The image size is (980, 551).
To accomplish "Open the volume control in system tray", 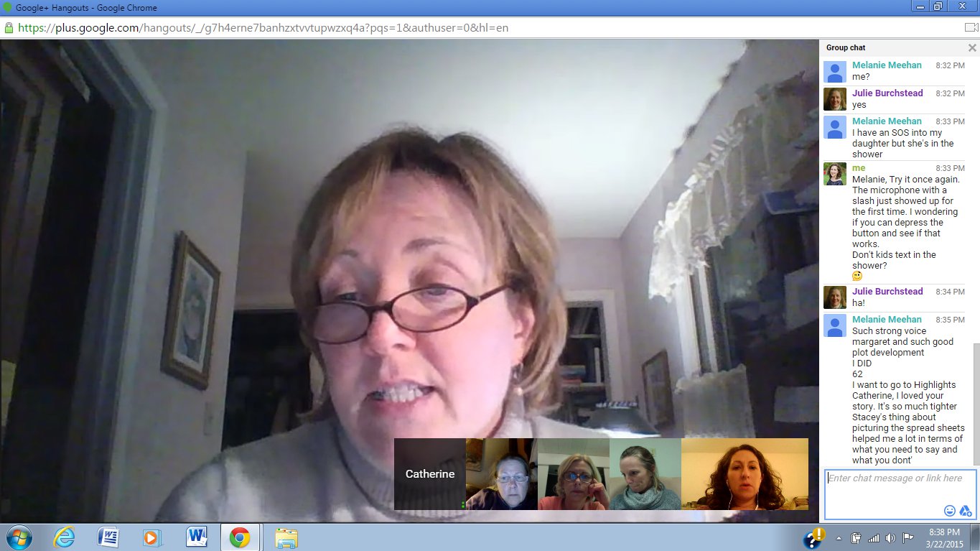I will click(x=890, y=537).
